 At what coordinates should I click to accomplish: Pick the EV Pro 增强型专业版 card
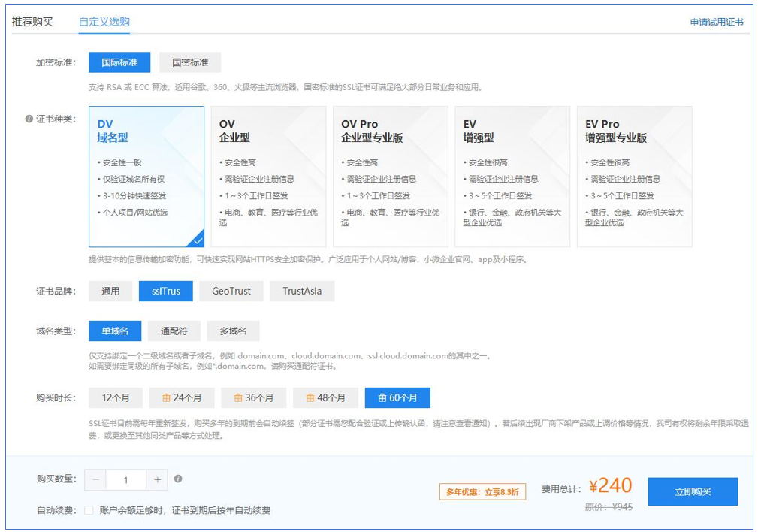coord(634,177)
